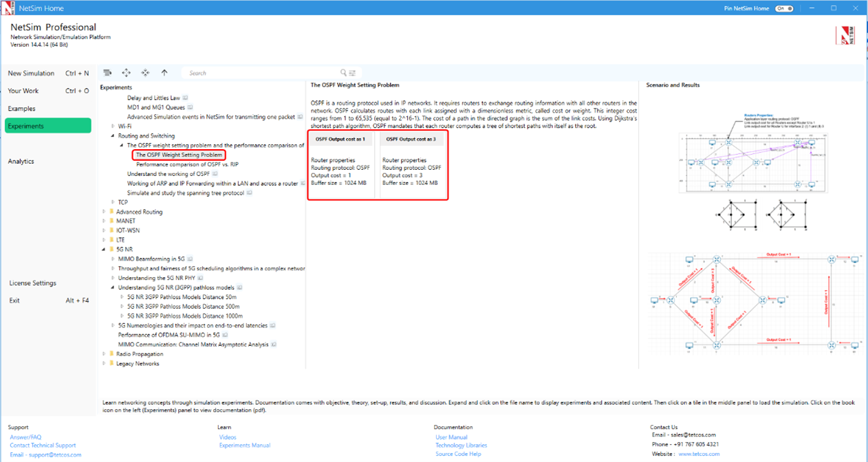Open the Analytics section in sidebar

pyautogui.click(x=21, y=162)
